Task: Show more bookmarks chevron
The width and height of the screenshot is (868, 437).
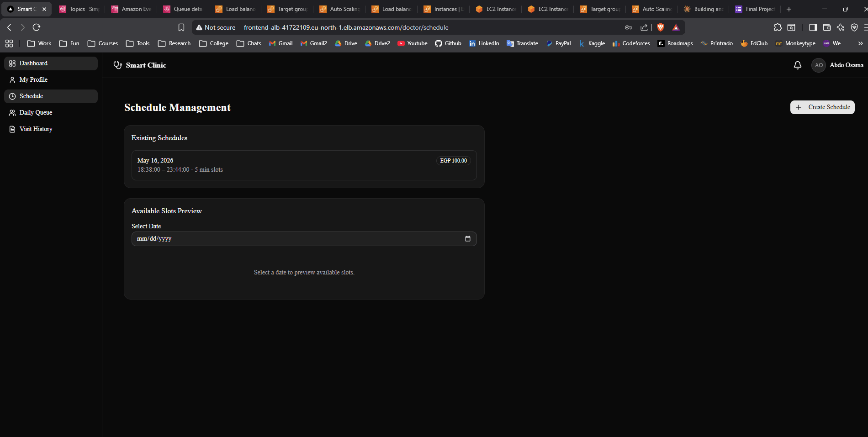Action: 860,43
